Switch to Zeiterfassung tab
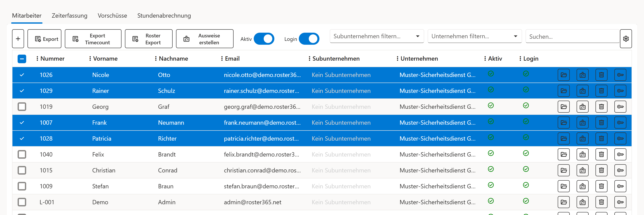Viewport: 644px width, 215px height. point(70,15)
